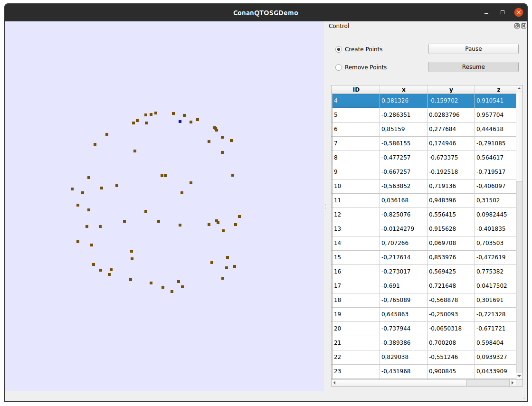Viewport: 532px width, 406px height.
Task: Click z value -0,791085
Action: point(495,143)
